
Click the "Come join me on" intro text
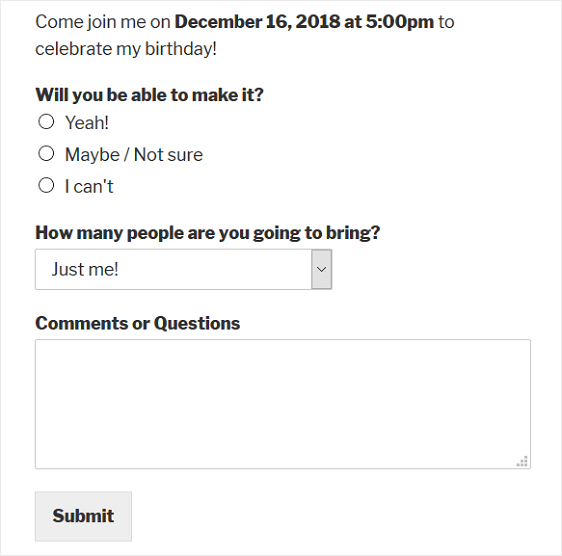103,22
